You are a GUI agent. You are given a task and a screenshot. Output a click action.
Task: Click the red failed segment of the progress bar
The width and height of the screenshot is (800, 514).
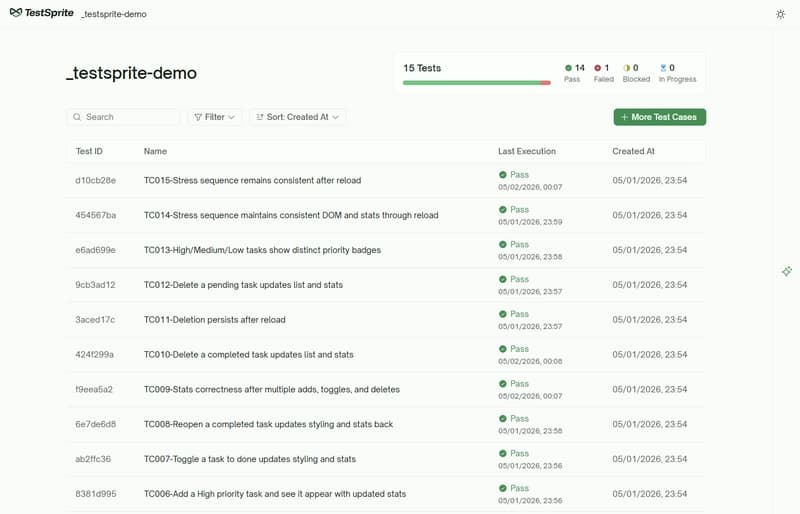[x=545, y=83]
